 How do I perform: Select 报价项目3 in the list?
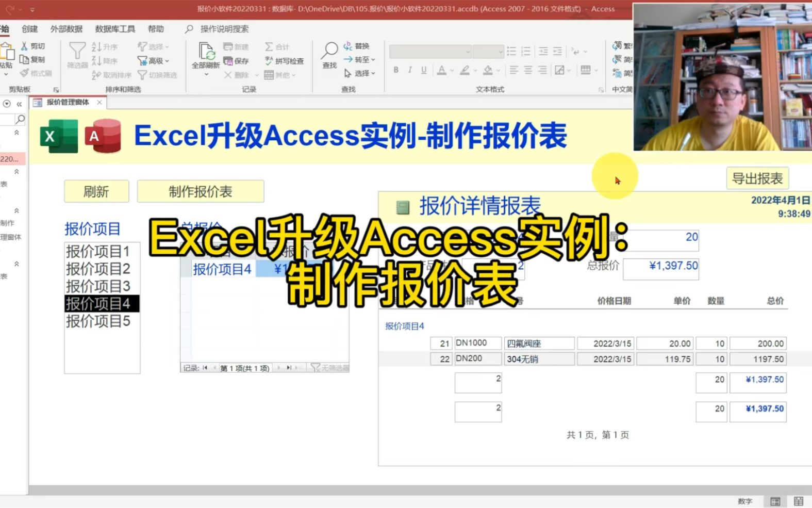[x=102, y=286]
